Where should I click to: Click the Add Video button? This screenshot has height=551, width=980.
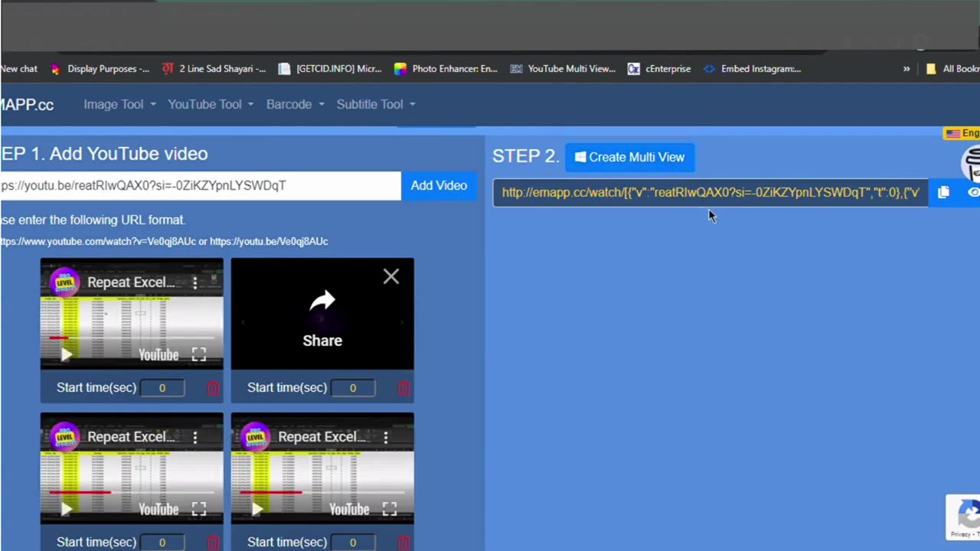(x=439, y=186)
